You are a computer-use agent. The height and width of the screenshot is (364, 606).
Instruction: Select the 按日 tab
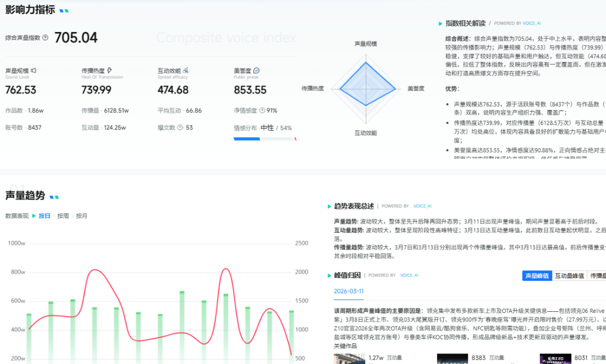pyautogui.click(x=45, y=215)
